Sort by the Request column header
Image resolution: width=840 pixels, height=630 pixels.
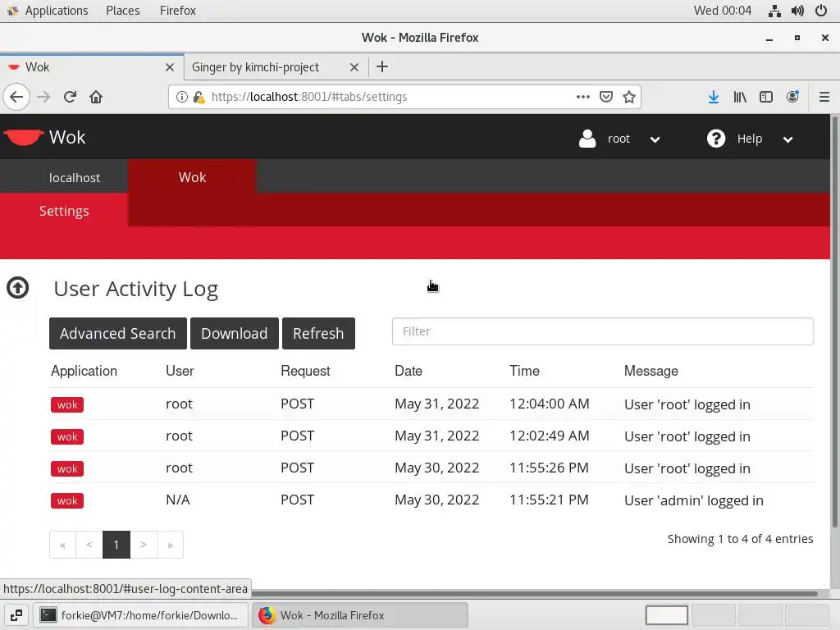point(305,371)
